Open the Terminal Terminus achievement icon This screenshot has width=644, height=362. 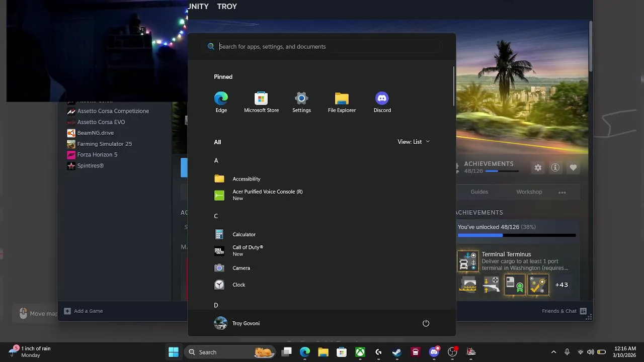(468, 261)
